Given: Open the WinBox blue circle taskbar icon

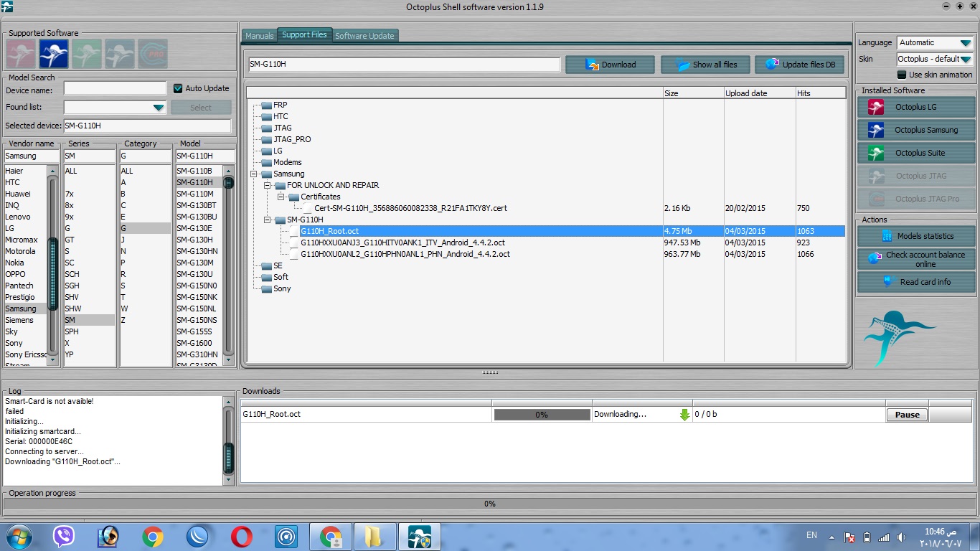Looking at the screenshot, I should click(197, 536).
